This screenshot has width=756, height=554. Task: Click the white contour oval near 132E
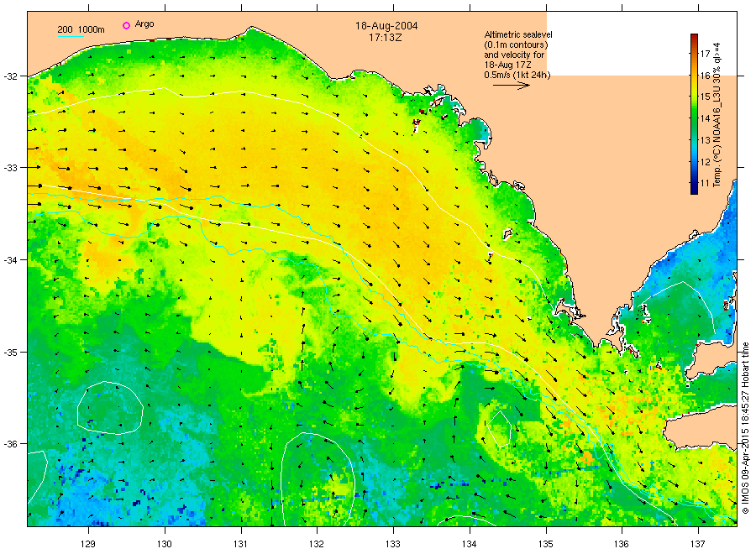[x=318, y=479]
